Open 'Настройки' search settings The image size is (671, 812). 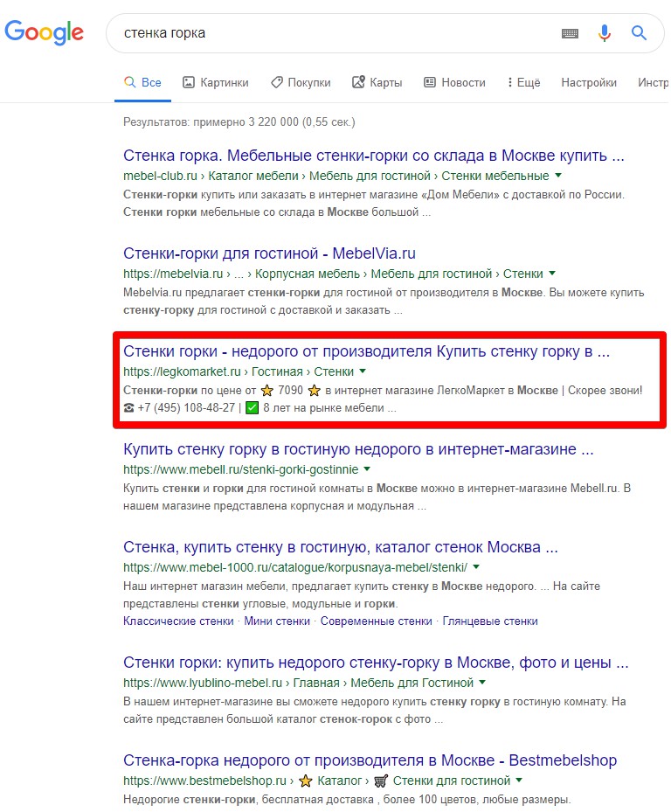pos(589,82)
